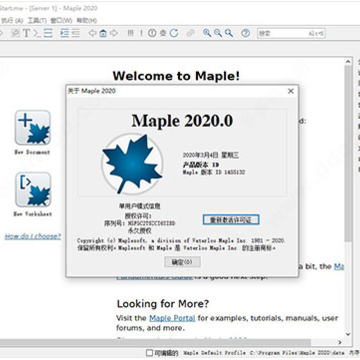
Task: Click the restart Maple server icon
Action: [174, 33]
